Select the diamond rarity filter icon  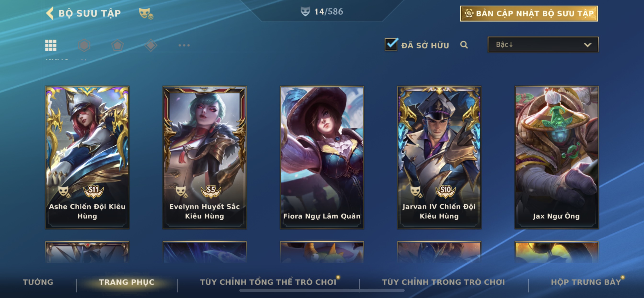tap(151, 45)
